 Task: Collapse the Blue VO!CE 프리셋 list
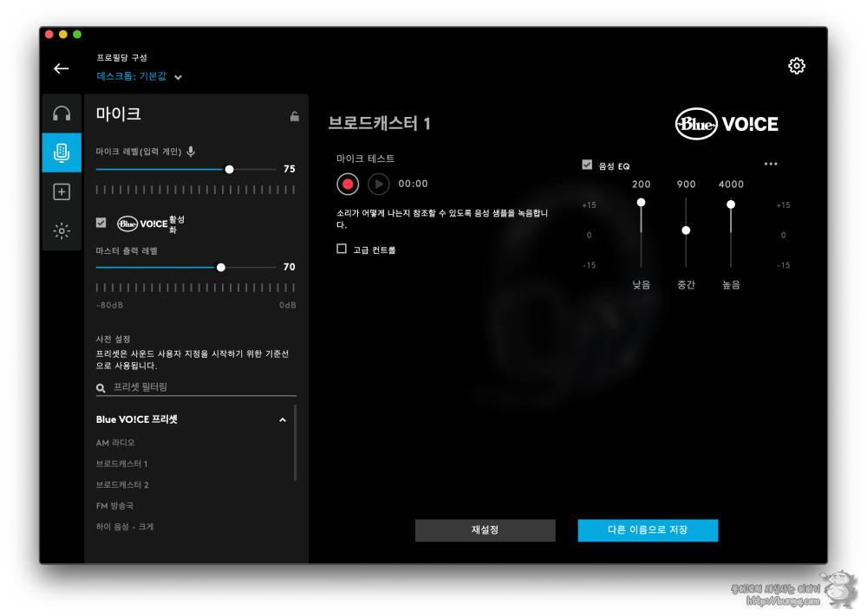click(x=283, y=420)
